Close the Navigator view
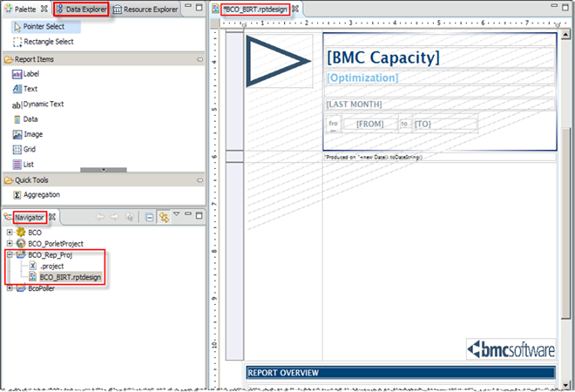The height and width of the screenshot is (392, 575). [x=52, y=217]
